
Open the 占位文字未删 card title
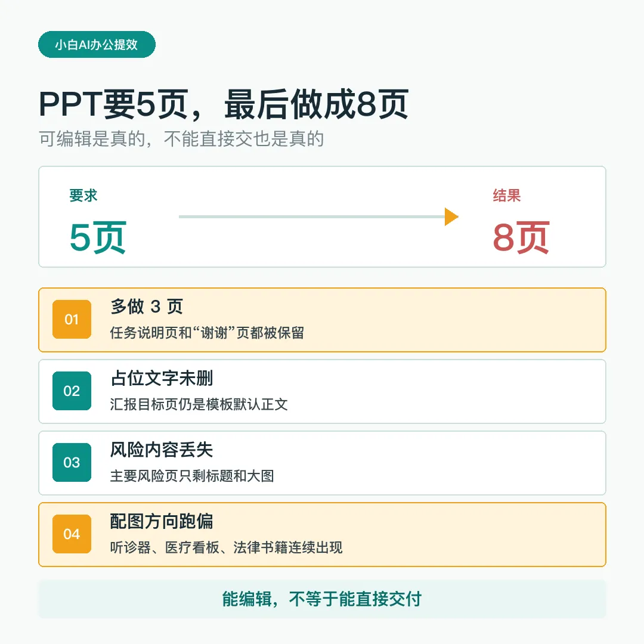coord(162,378)
